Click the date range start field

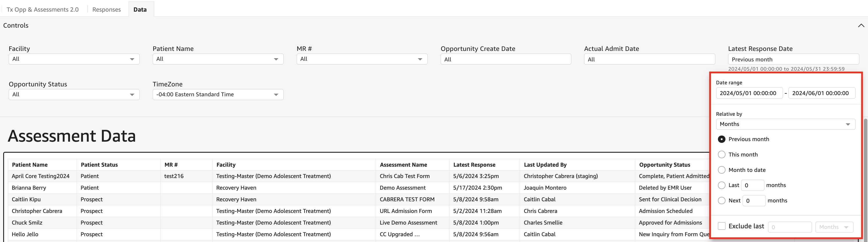click(x=749, y=93)
